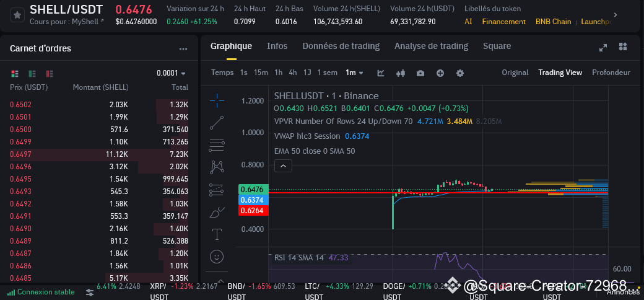The width and height of the screenshot is (644, 300).
Task: Switch to the Infos tab
Action: [x=277, y=46]
